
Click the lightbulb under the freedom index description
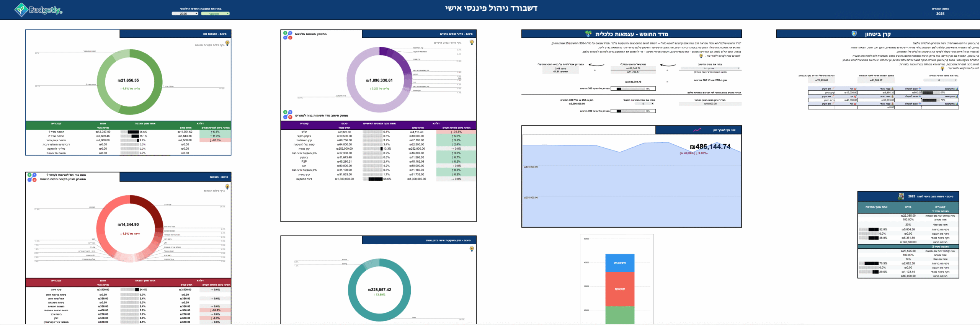[x=701, y=56]
